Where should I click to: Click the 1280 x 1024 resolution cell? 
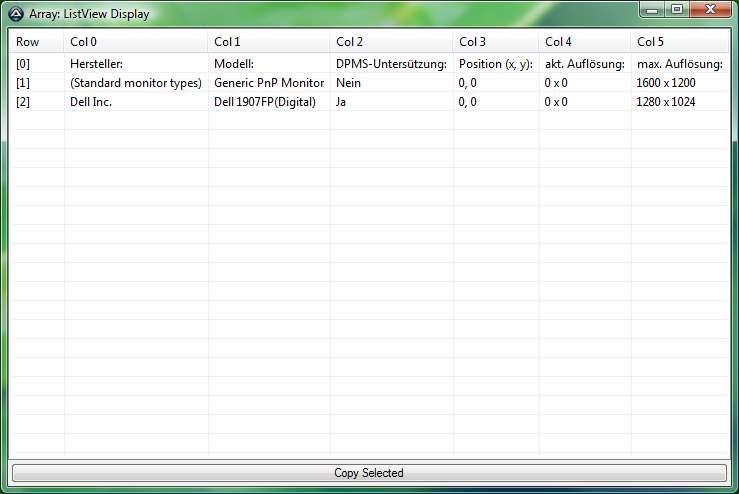coord(665,102)
